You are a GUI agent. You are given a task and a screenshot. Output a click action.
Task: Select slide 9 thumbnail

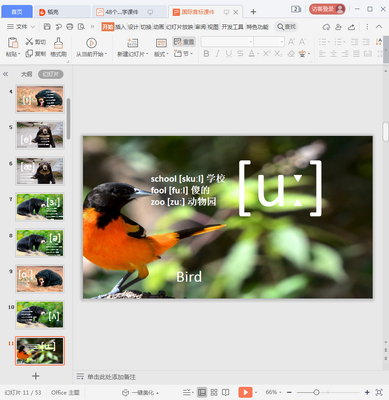click(40, 279)
